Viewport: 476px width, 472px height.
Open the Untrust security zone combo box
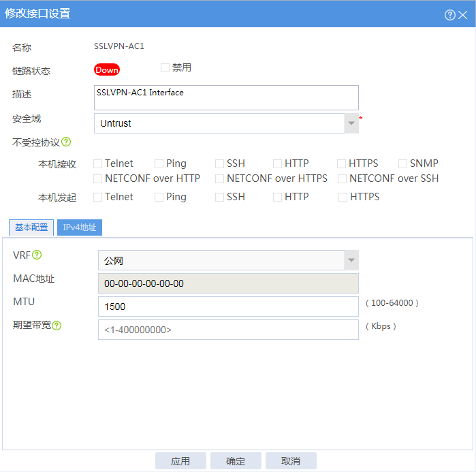[226, 123]
